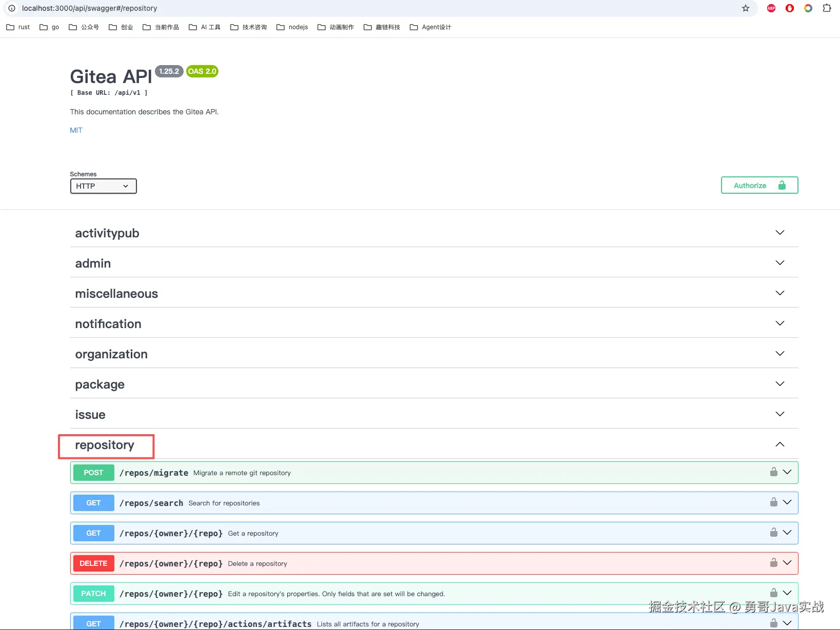Screen dimensions: 840x630
Task: Click the lock icon on GET /repos/search
Action: tap(773, 502)
